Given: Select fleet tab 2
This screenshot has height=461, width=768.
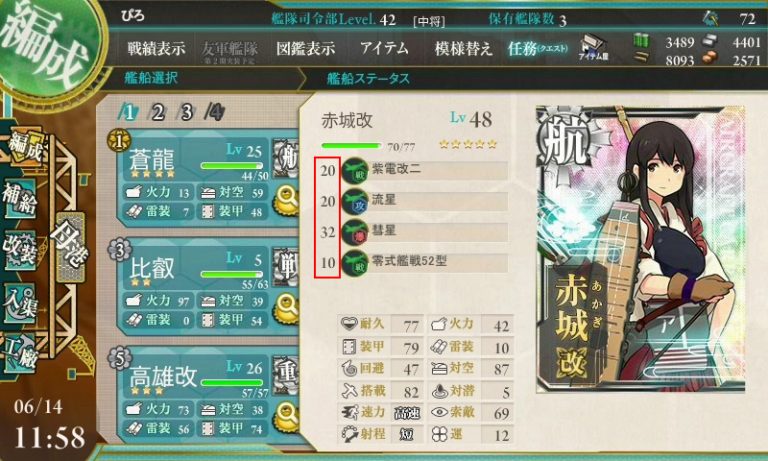Looking at the screenshot, I should (x=157, y=112).
